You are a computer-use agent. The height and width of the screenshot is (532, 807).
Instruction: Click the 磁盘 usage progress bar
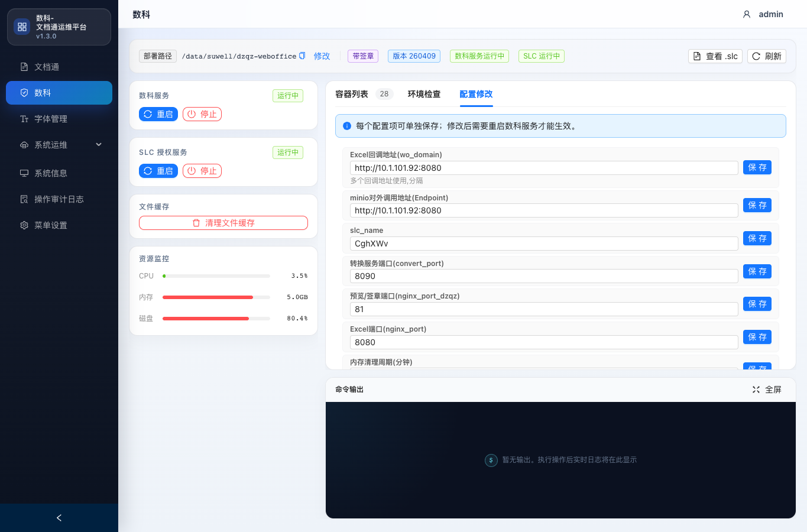pyautogui.click(x=216, y=319)
